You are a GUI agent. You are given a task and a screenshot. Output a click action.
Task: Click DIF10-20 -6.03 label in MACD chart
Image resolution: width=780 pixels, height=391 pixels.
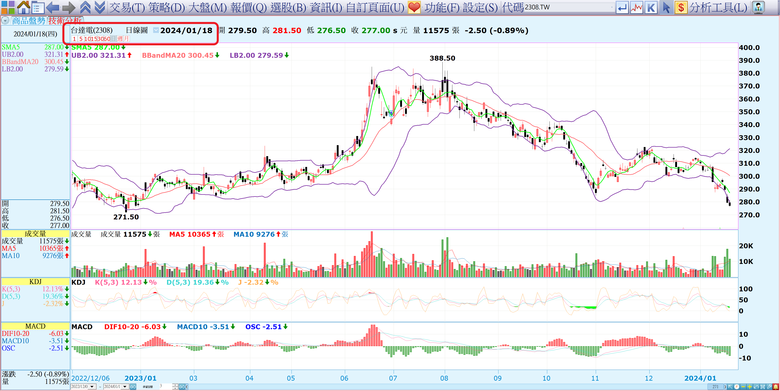click(136, 327)
